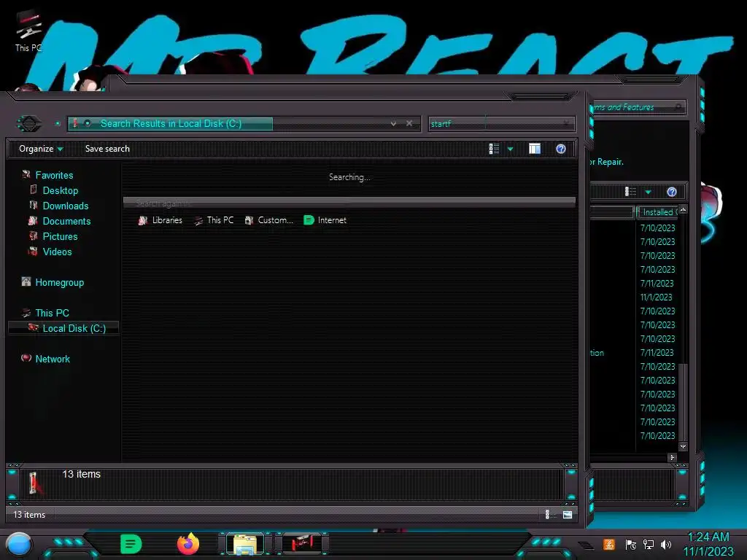The image size is (747, 560).
Task: Click the Favorites star icon
Action: [26, 175]
